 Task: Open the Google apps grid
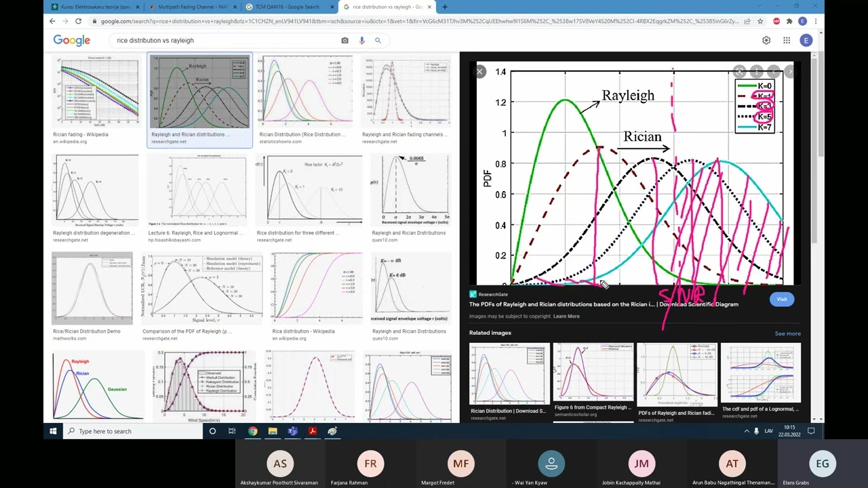pos(787,41)
